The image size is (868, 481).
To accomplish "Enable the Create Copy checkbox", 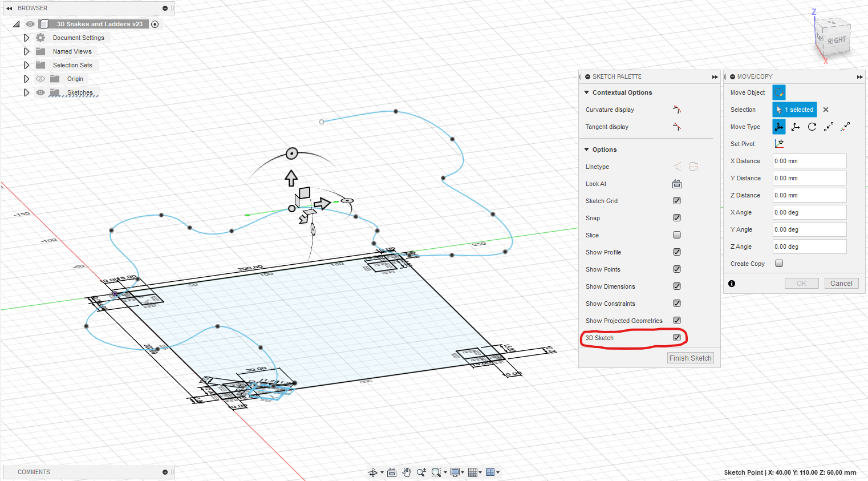I will [779, 264].
